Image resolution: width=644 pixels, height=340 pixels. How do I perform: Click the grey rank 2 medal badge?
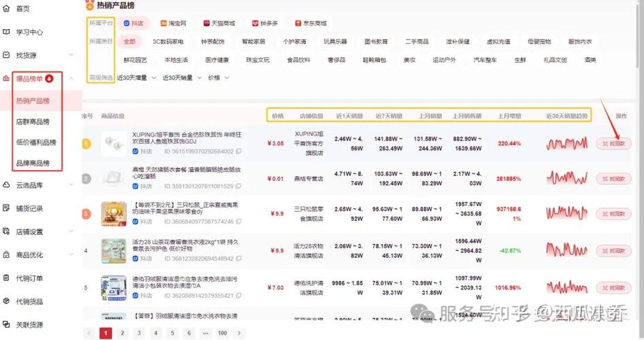(86, 179)
